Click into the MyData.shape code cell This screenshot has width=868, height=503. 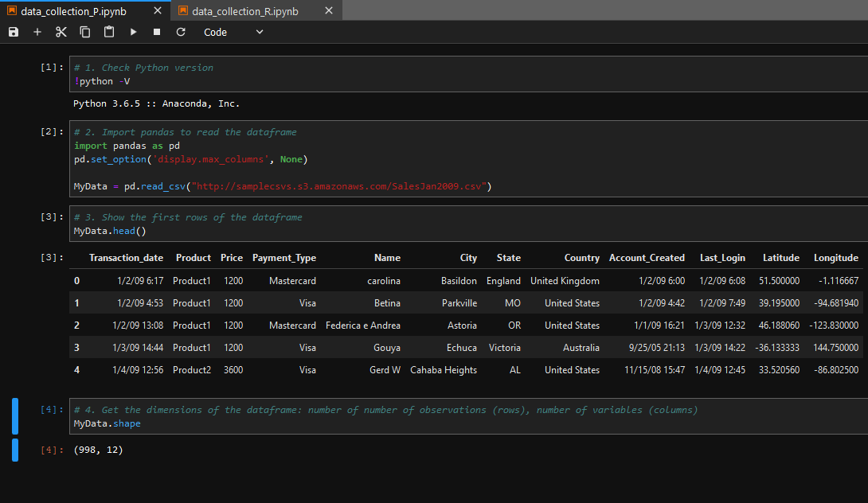point(107,423)
